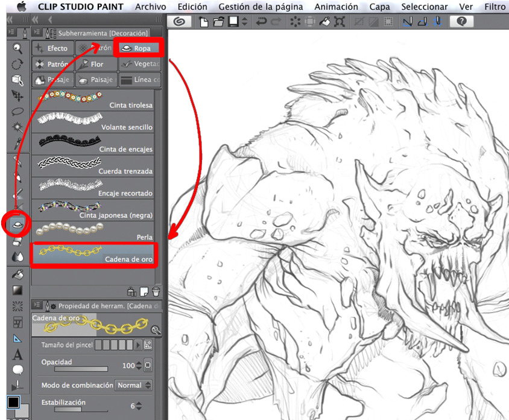This screenshot has height=420, width=509.
Task: Select the Fill bucket tool
Action: click(x=17, y=275)
